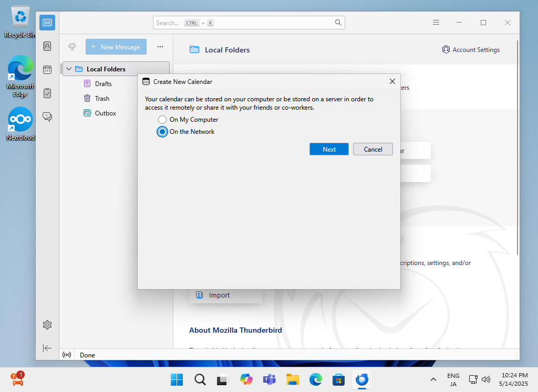This screenshot has height=392, width=538.
Task: Click the magnifier icon in the search bar
Action: 338,23
